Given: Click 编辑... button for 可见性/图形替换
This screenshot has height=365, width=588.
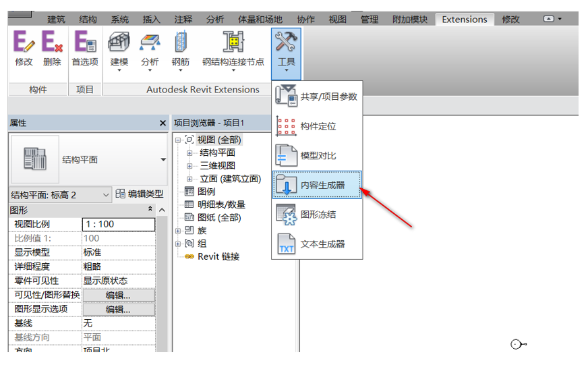Looking at the screenshot, I should 118,295.
